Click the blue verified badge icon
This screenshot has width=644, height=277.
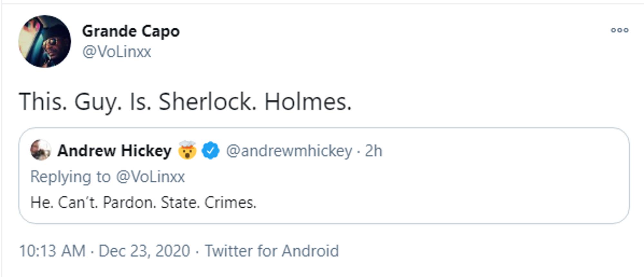211,150
